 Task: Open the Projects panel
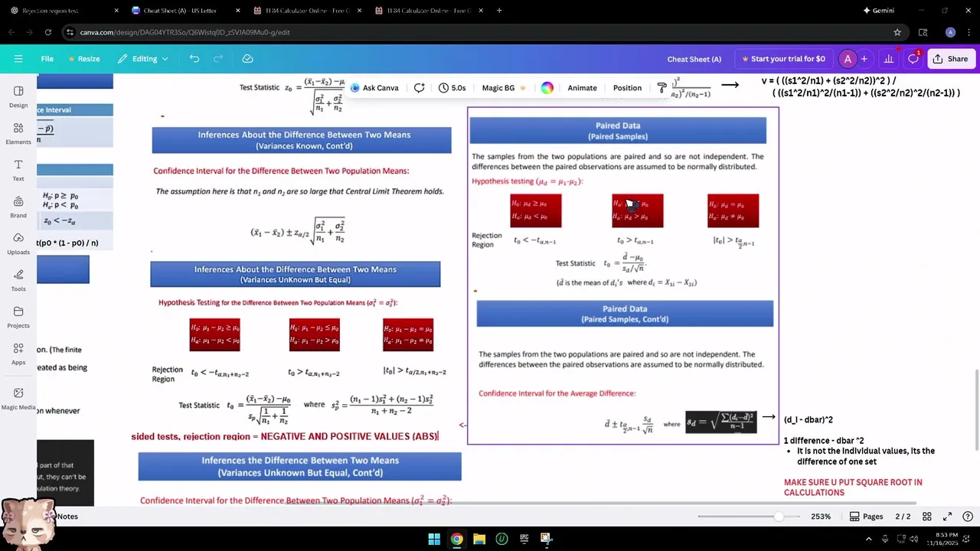(18, 317)
